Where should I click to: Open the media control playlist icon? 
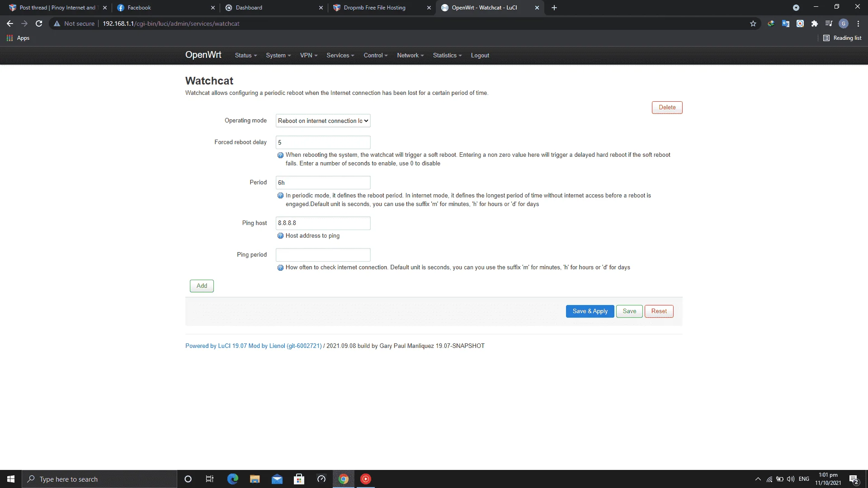pos(829,23)
